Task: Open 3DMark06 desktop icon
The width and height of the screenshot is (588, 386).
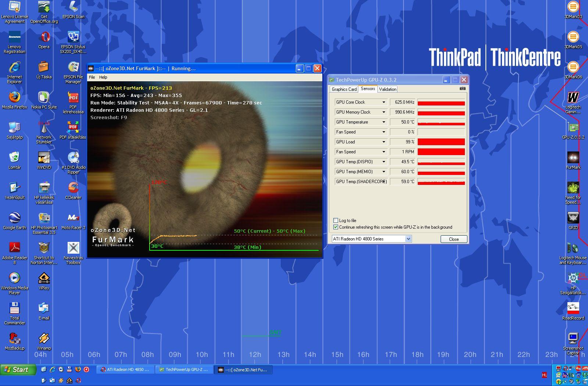Action: 573,70
